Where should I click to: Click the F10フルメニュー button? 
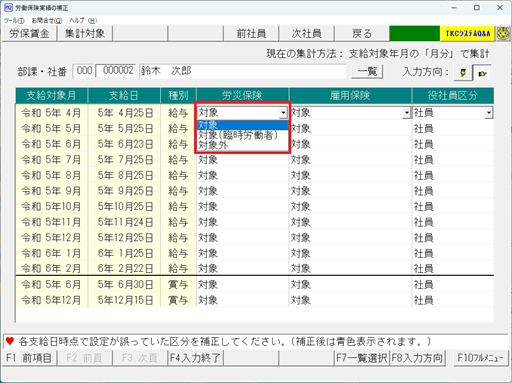480,358
